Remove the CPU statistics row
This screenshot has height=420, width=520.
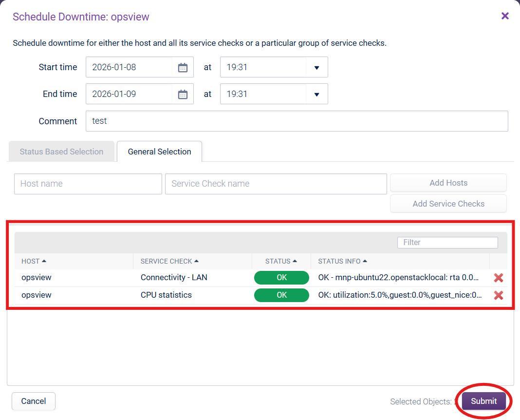(498, 295)
